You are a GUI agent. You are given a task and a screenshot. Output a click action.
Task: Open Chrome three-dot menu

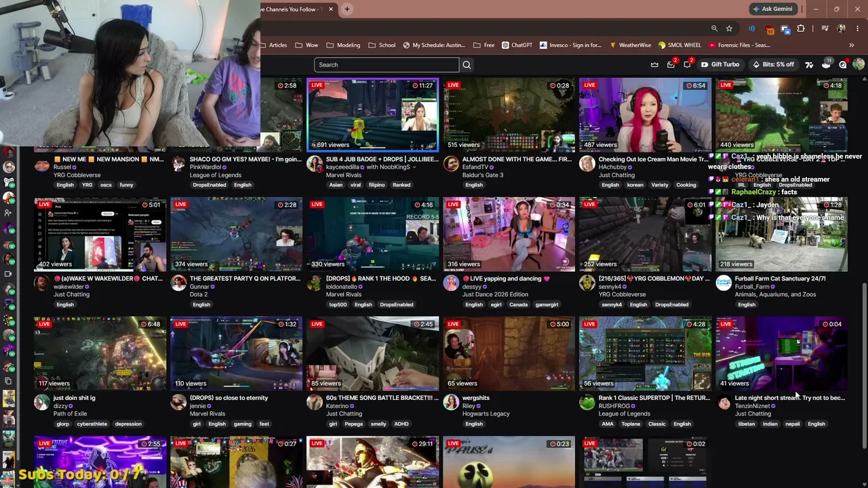pos(858,28)
